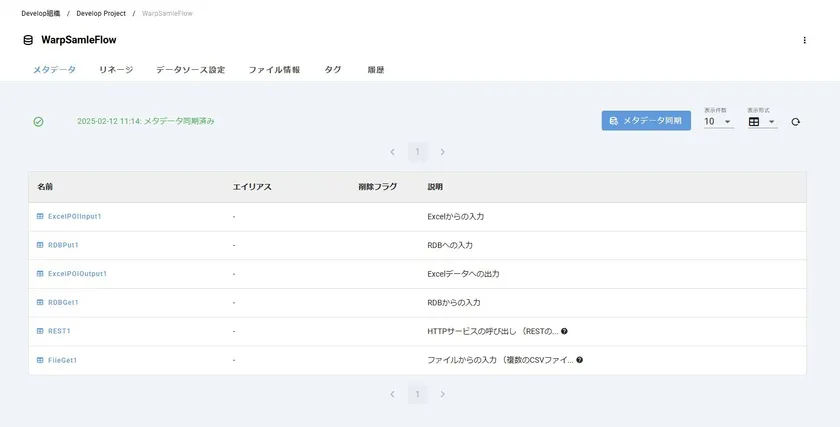Click next page arrow in top pagination
Screen dimensions: 840x427
442,152
